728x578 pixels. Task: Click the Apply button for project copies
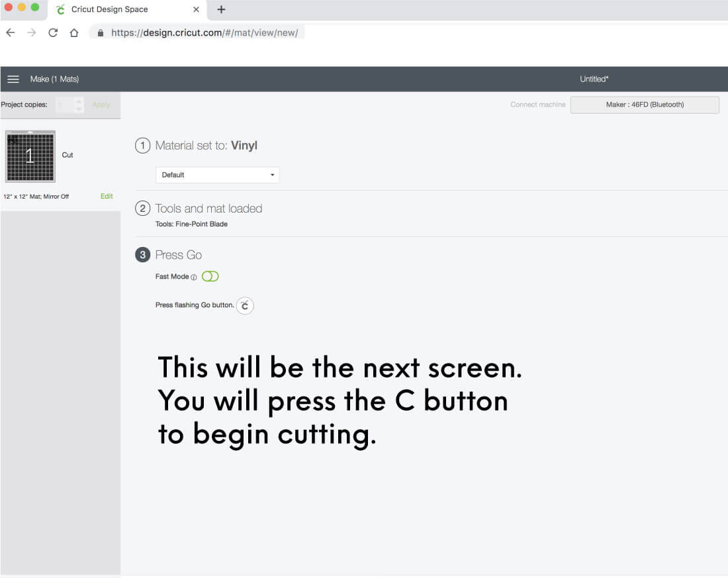101,105
